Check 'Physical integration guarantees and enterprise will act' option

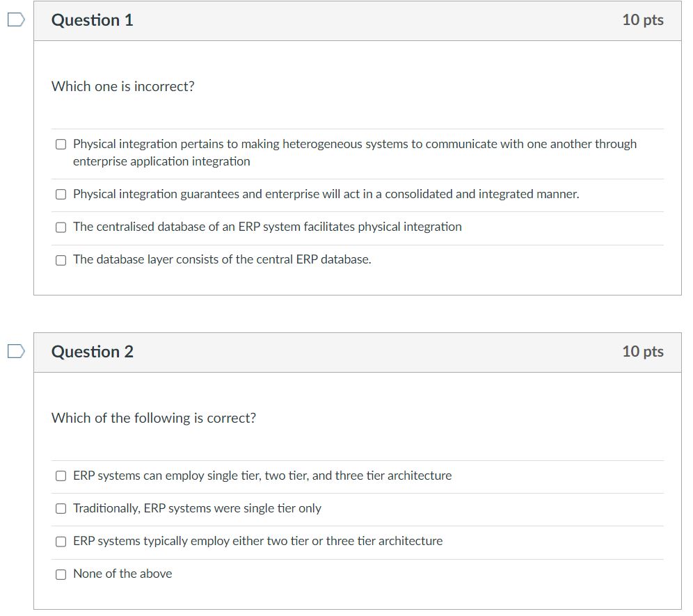pos(61,195)
